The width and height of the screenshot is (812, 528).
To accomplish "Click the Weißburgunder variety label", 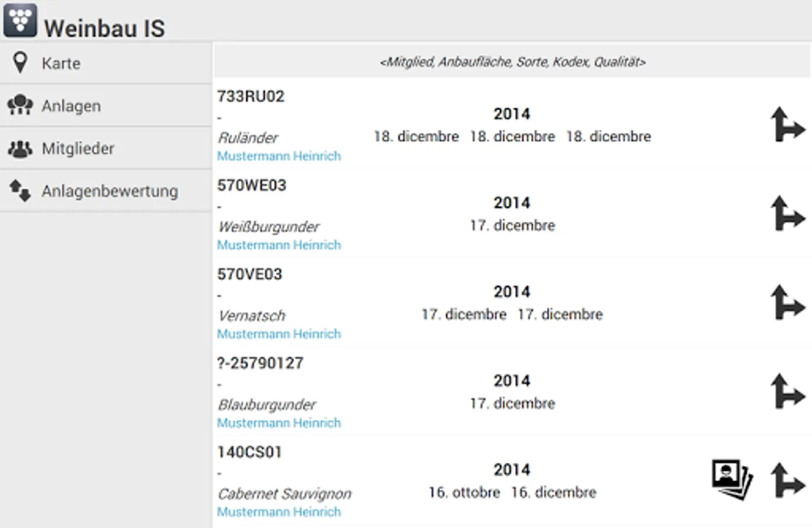I will pyautogui.click(x=269, y=227).
